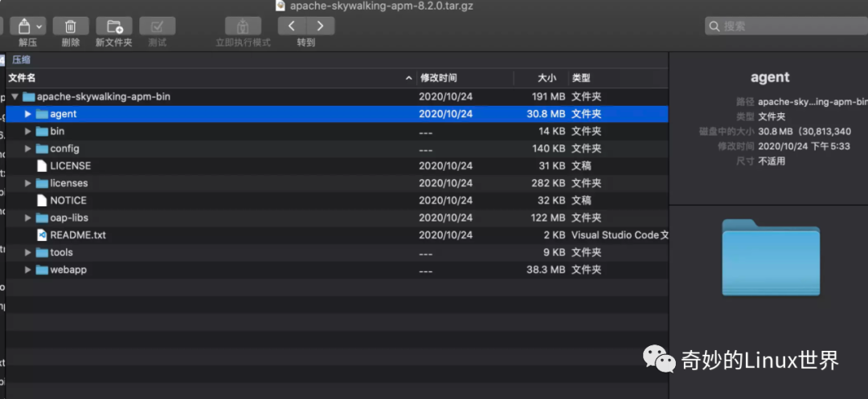Click the 191 MB size cell
This screenshot has height=399, width=868.
[548, 96]
